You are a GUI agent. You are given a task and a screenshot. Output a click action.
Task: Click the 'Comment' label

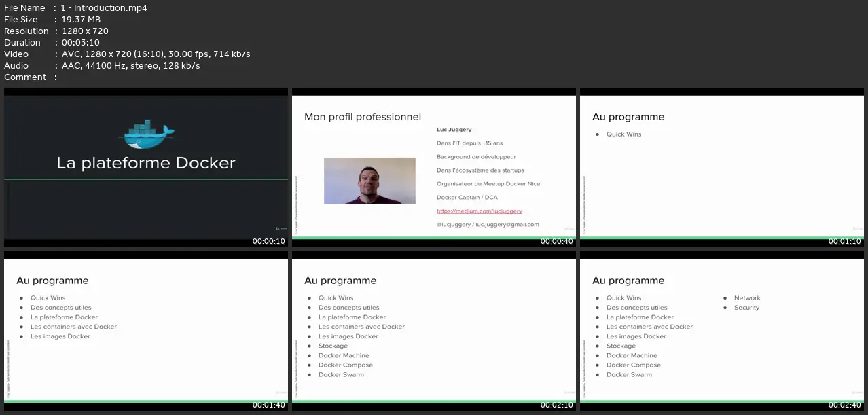(25, 77)
